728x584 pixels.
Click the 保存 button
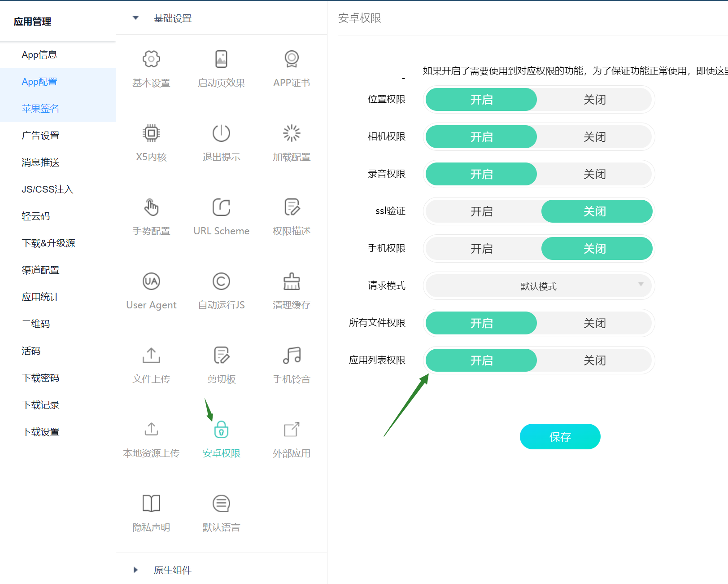click(x=560, y=437)
